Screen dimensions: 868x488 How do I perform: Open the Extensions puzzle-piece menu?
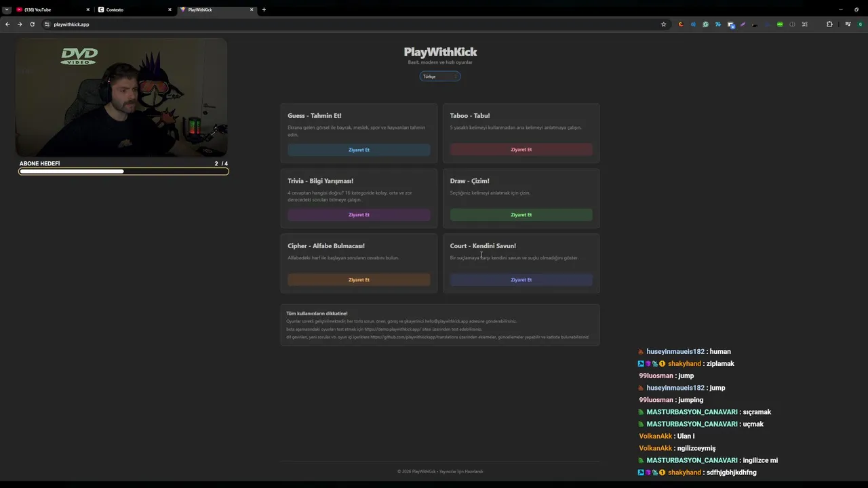(829, 24)
